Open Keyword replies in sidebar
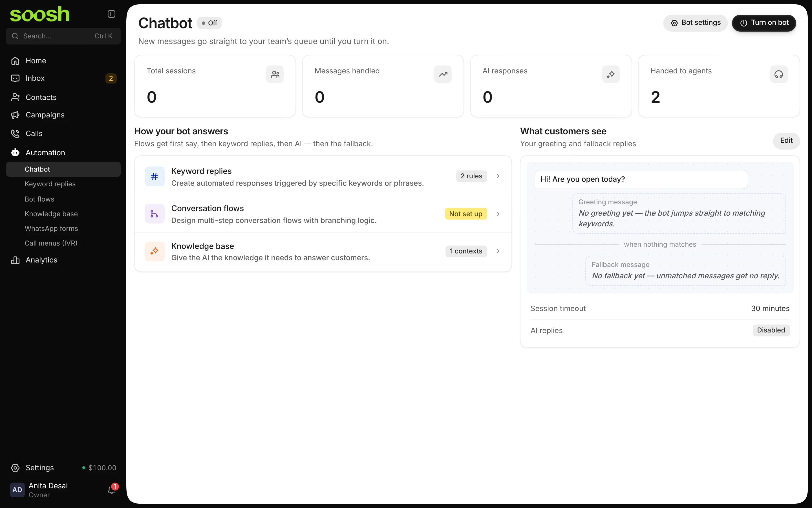This screenshot has height=508, width=812. pyautogui.click(x=63, y=184)
